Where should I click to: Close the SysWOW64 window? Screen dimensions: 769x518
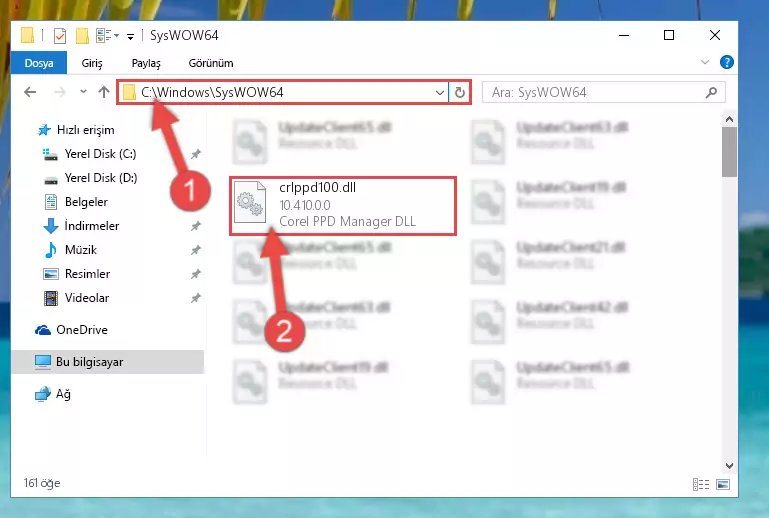[715, 35]
